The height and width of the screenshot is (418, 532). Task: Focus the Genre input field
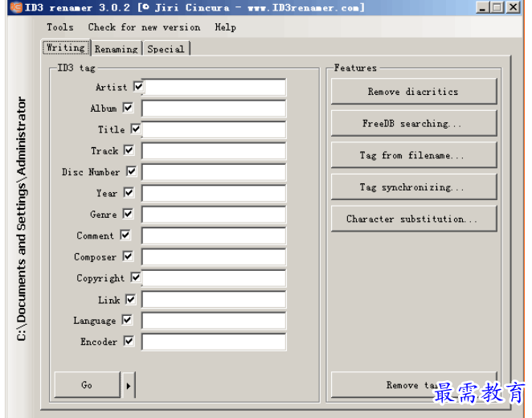[214, 215]
